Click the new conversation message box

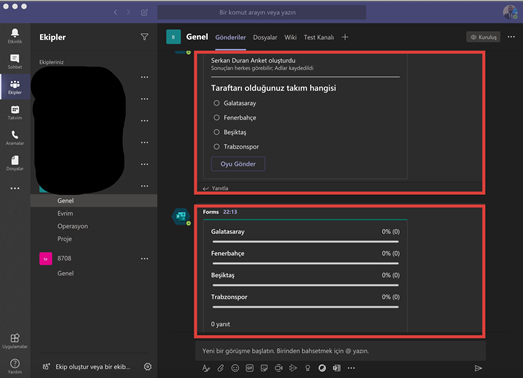[340, 351]
